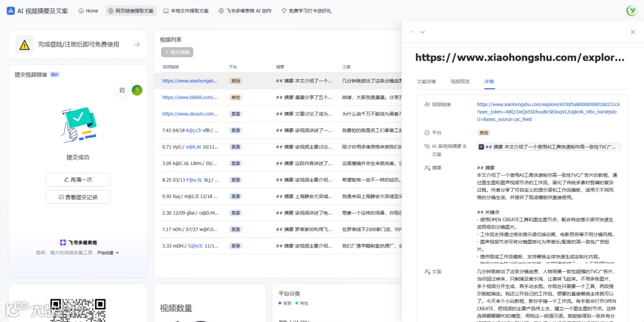Open the bilibili.com link in the list

(190, 97)
